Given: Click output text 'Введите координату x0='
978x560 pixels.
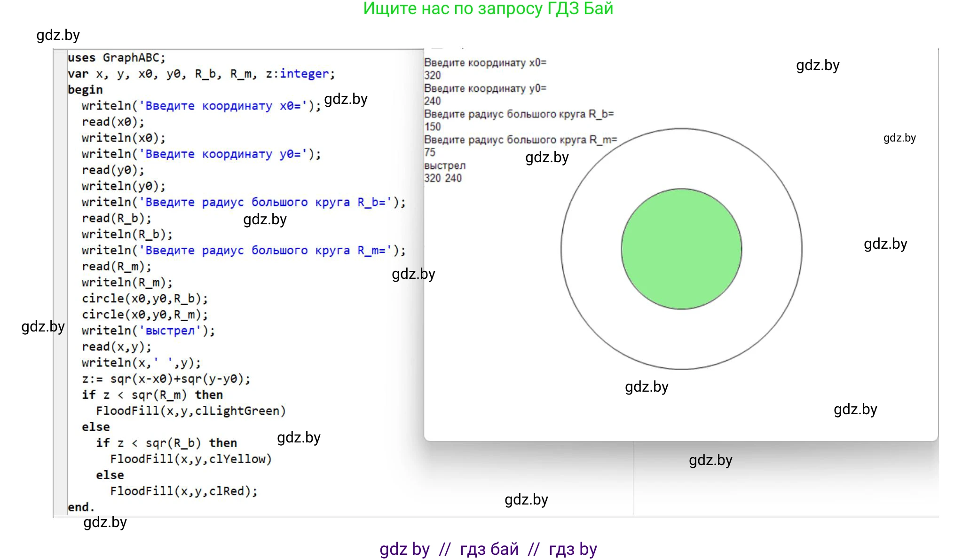Looking at the screenshot, I should point(485,63).
